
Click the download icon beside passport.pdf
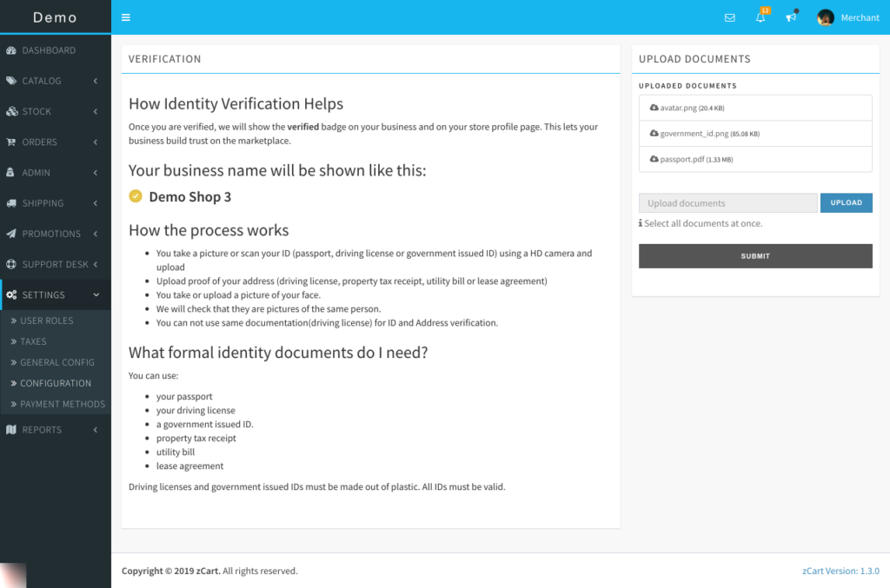tap(654, 160)
